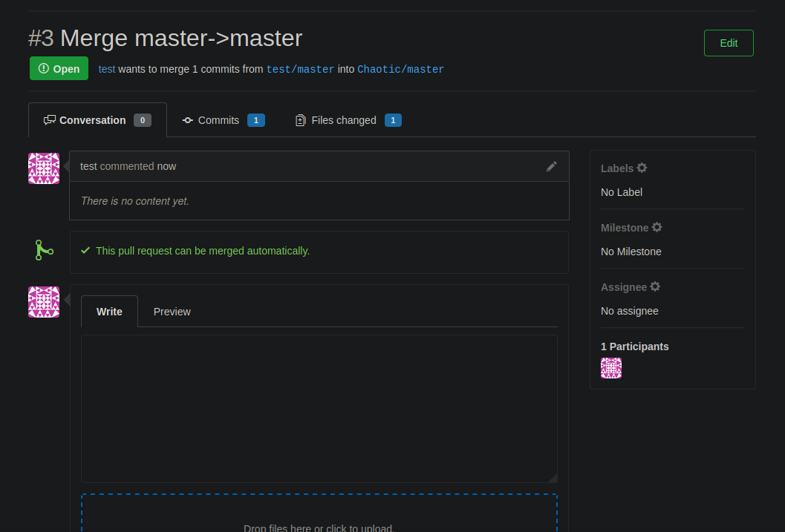Viewport: 785px width, 532px height.
Task: Select the Write tab in editor
Action: click(x=109, y=312)
